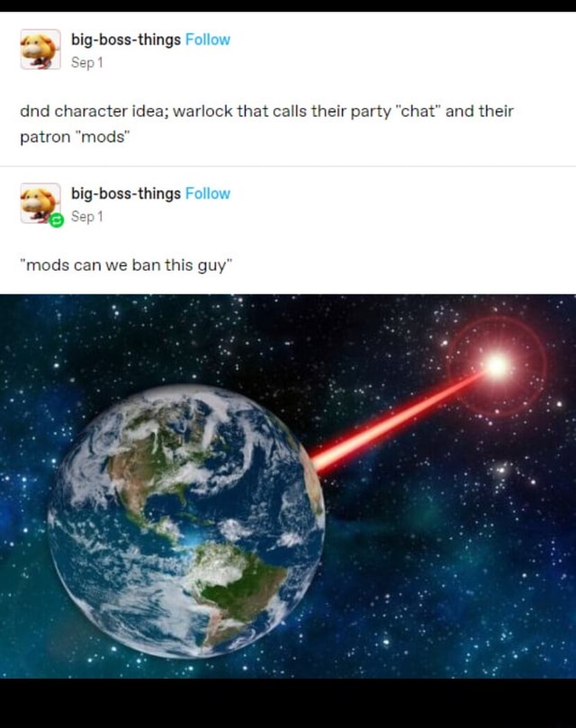
Task: Click the dnd character idea post text
Action: click(x=266, y=123)
